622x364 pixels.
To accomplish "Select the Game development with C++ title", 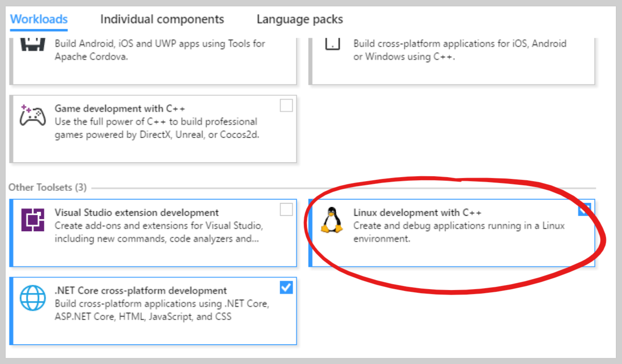I will [120, 109].
